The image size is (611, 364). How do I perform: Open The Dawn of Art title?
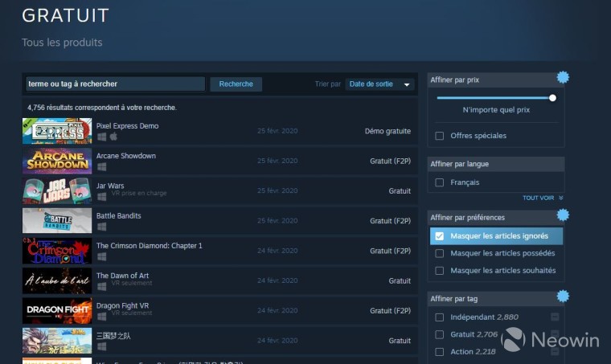coord(122,276)
